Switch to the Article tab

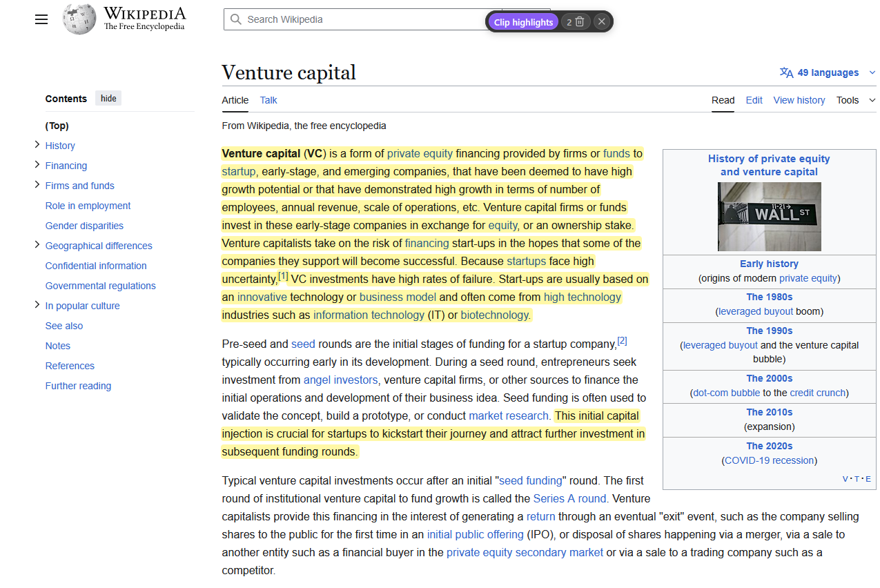click(235, 100)
